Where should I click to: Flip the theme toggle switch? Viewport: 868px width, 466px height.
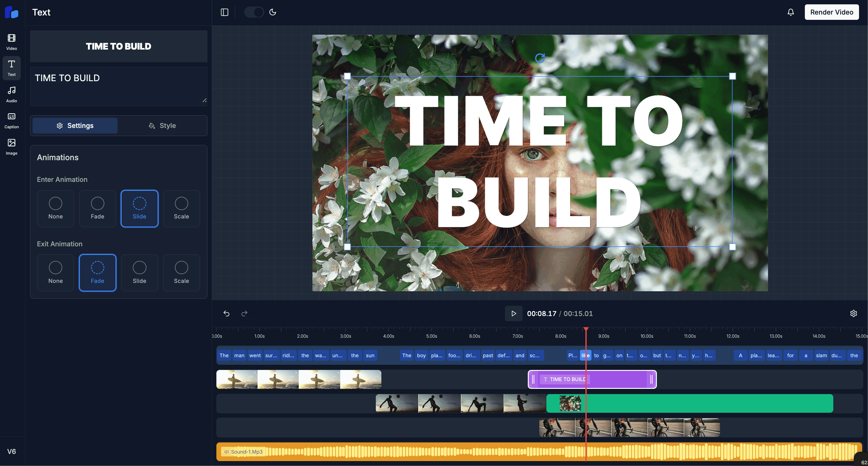tap(254, 12)
